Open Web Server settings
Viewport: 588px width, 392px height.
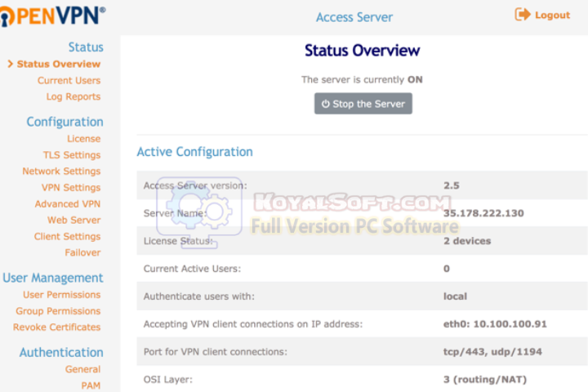coord(73,220)
